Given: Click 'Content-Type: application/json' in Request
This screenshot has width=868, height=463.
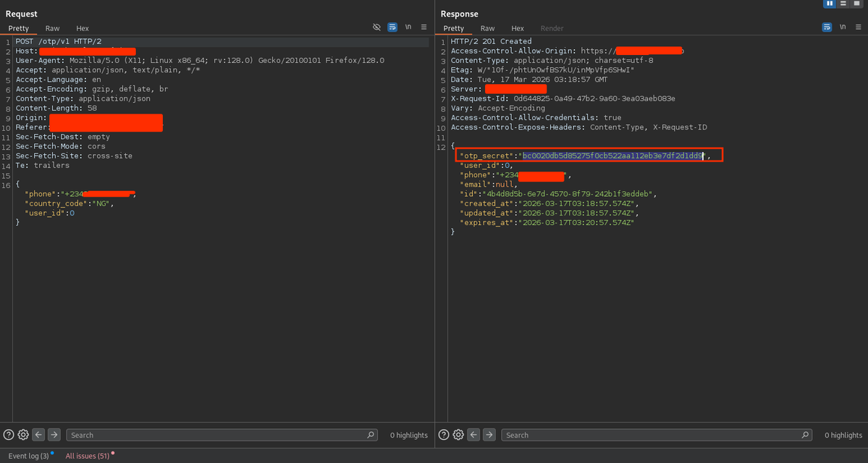Looking at the screenshot, I should [x=83, y=98].
